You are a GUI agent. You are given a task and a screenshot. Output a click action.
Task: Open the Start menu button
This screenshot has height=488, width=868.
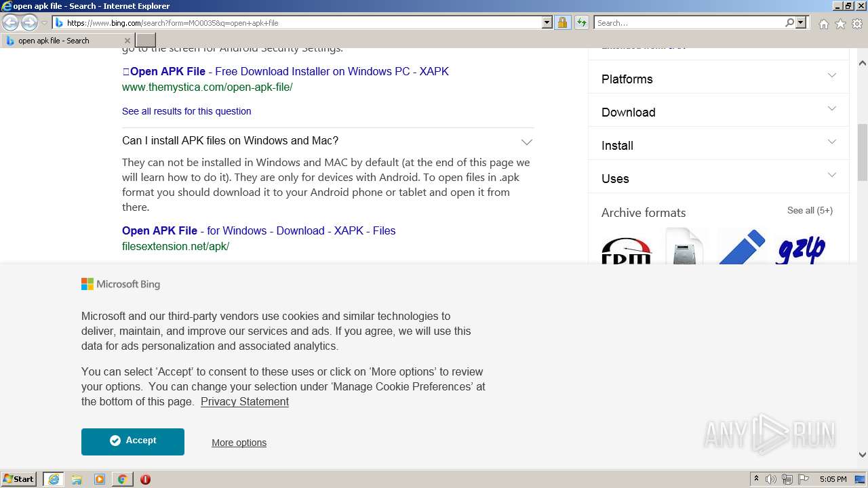pos(19,479)
